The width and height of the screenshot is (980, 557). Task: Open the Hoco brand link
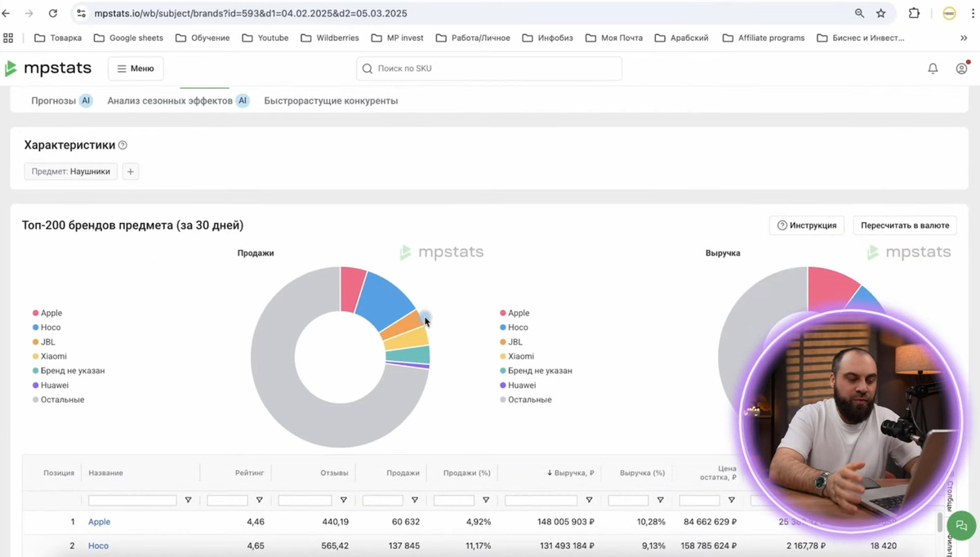(98, 546)
